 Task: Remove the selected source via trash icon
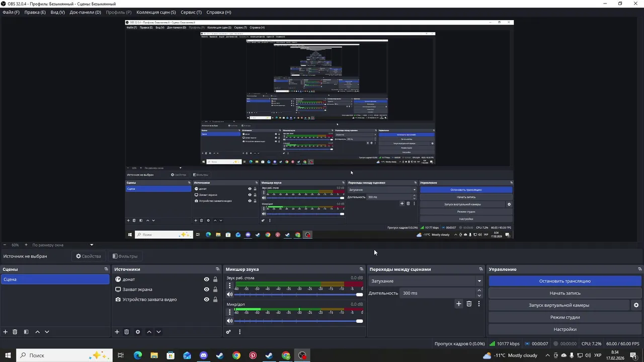click(x=126, y=332)
